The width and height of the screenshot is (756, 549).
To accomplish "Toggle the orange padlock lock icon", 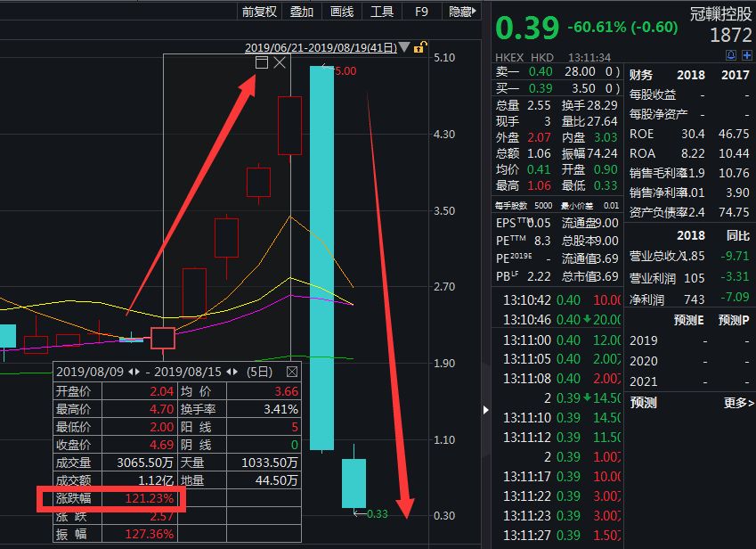I will 420,47.
